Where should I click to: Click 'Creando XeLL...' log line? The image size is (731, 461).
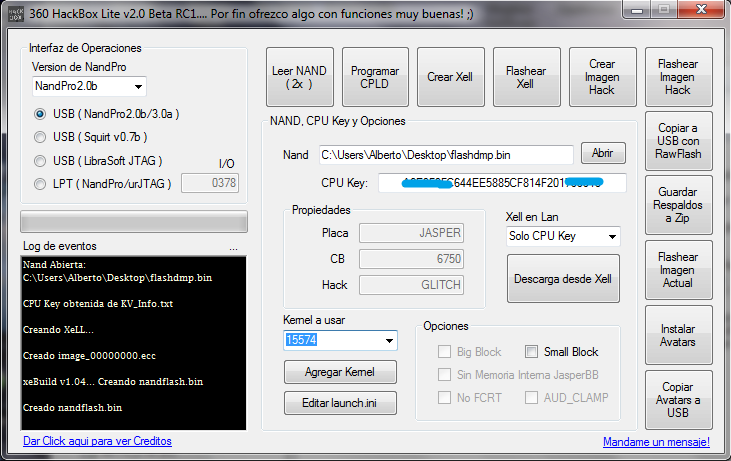(58, 330)
